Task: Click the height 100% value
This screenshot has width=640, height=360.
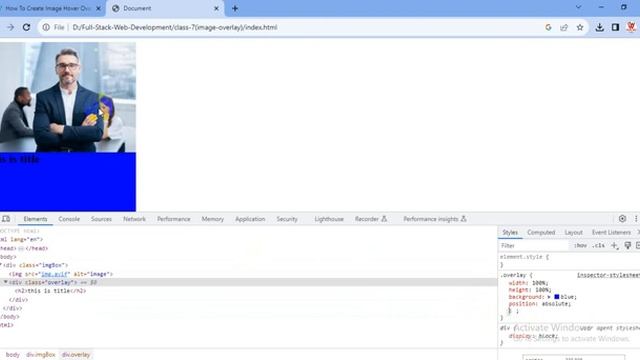Action: (x=543, y=290)
